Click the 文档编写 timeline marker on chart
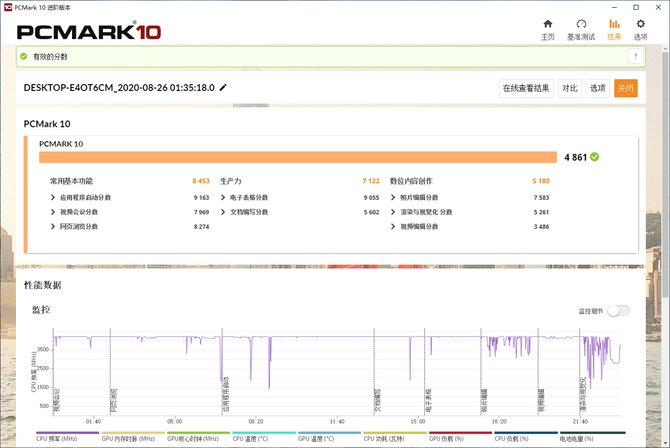Image resolution: width=670 pixels, height=448 pixels. pyautogui.click(x=377, y=401)
